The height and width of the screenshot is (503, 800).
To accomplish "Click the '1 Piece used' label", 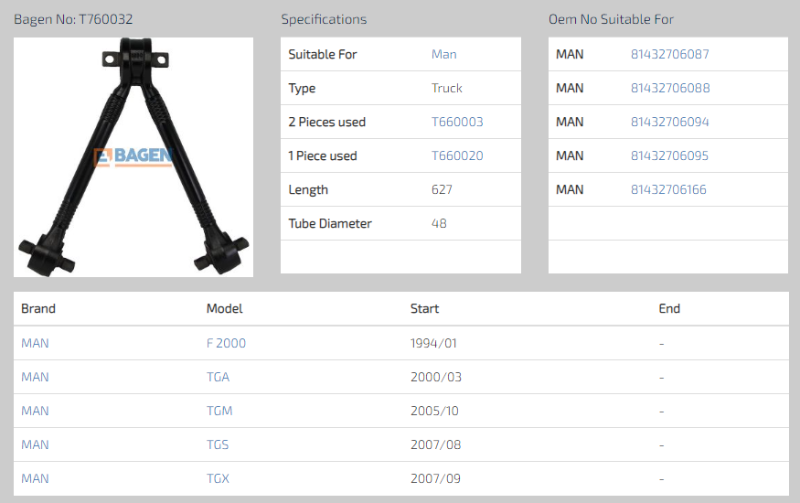I will click(322, 156).
